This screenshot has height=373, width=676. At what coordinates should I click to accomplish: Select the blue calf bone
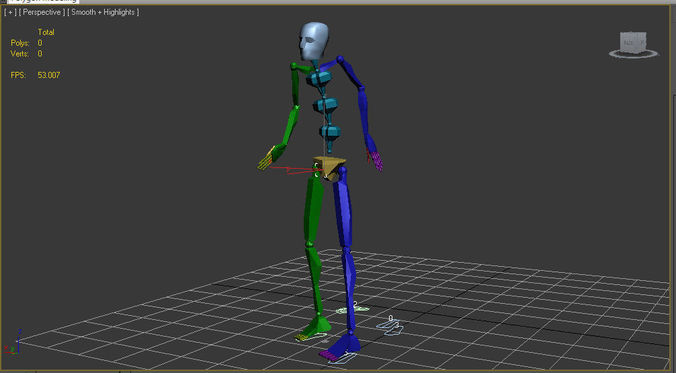(350, 289)
